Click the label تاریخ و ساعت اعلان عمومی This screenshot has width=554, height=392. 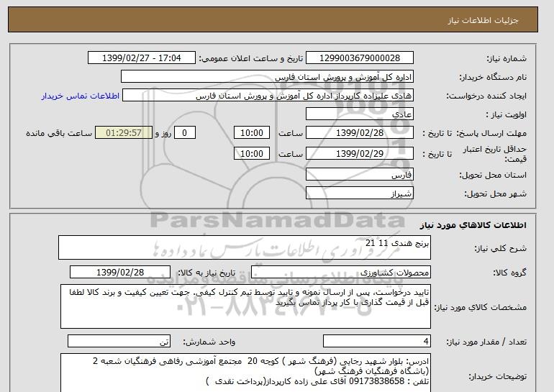click(x=251, y=58)
